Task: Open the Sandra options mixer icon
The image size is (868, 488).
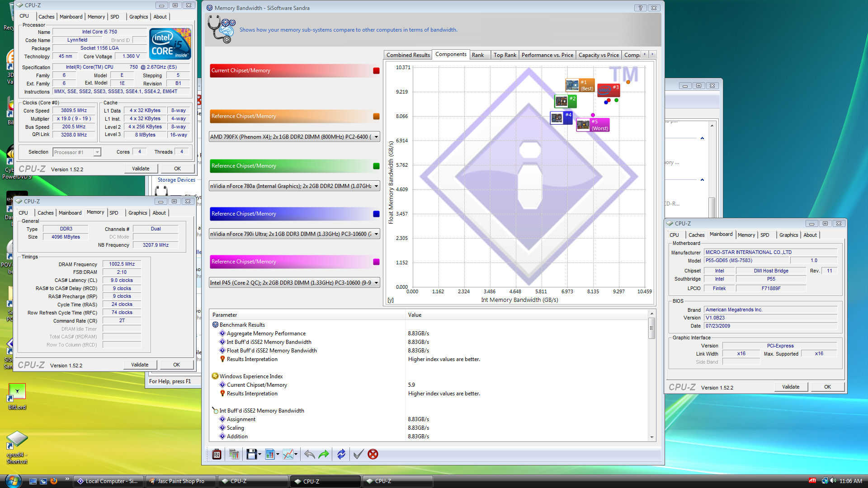Action: (x=217, y=454)
